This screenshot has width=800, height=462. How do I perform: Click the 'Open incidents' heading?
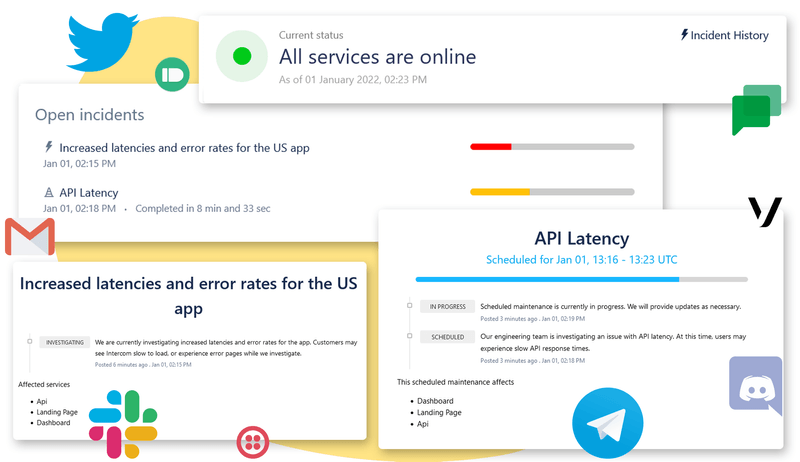tap(90, 115)
